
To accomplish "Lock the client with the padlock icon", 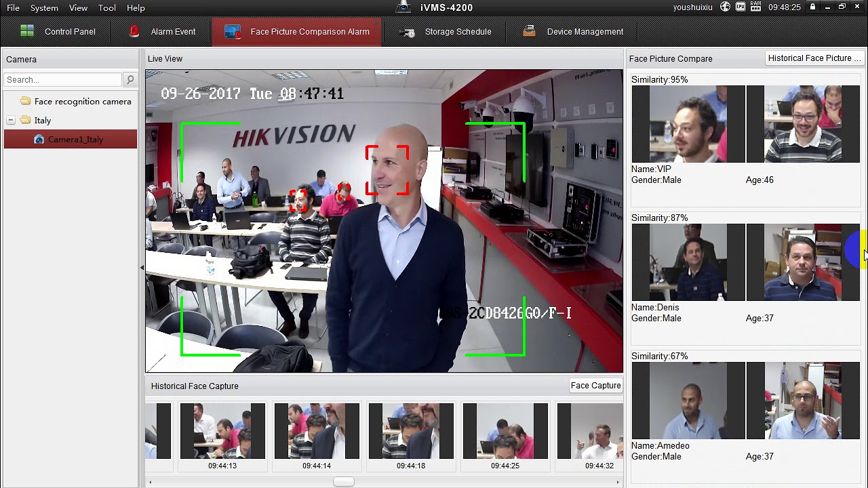I will 812,7.
